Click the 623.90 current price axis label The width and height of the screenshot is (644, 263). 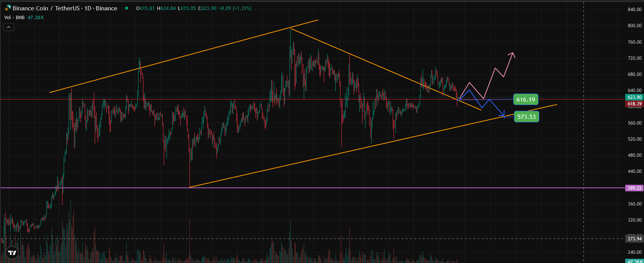click(634, 97)
